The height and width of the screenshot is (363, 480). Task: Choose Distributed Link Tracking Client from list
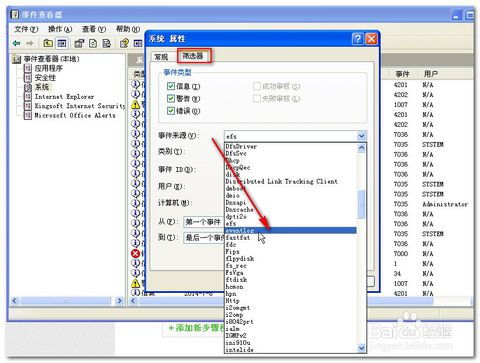(x=282, y=181)
